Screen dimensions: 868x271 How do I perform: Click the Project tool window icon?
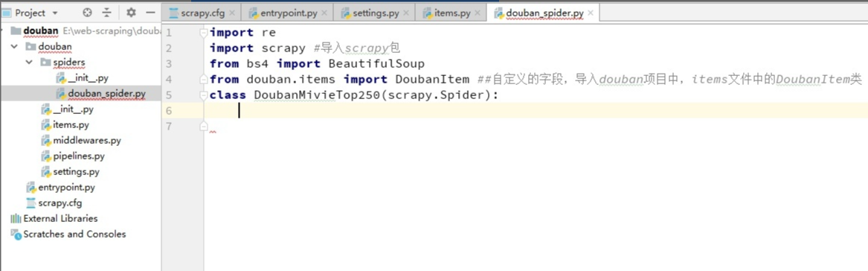tap(7, 12)
